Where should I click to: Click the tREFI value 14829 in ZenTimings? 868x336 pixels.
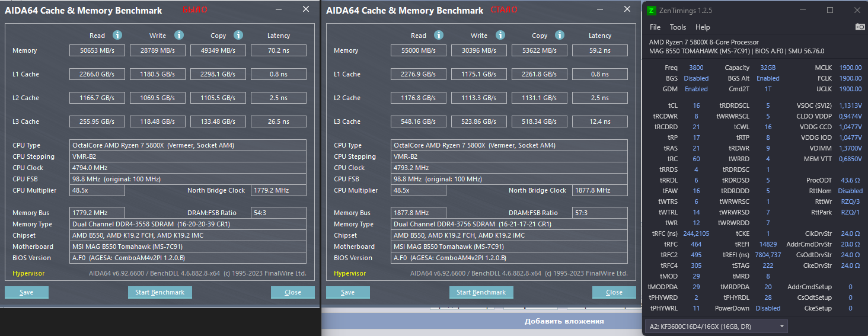pos(768,244)
